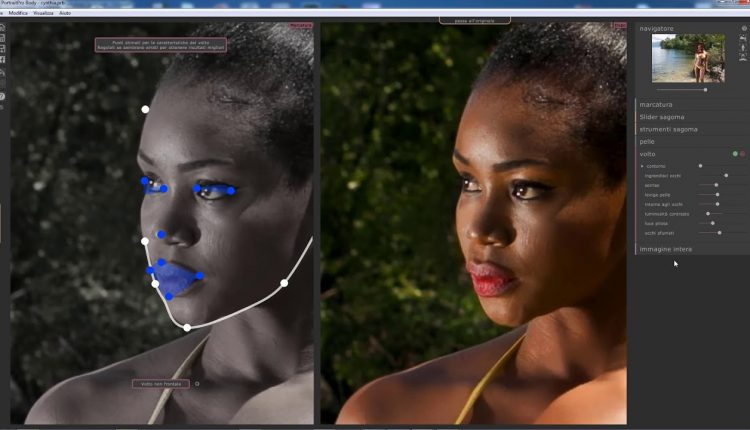
Task: Click the 'Volto non frontale' button
Action: (161, 384)
